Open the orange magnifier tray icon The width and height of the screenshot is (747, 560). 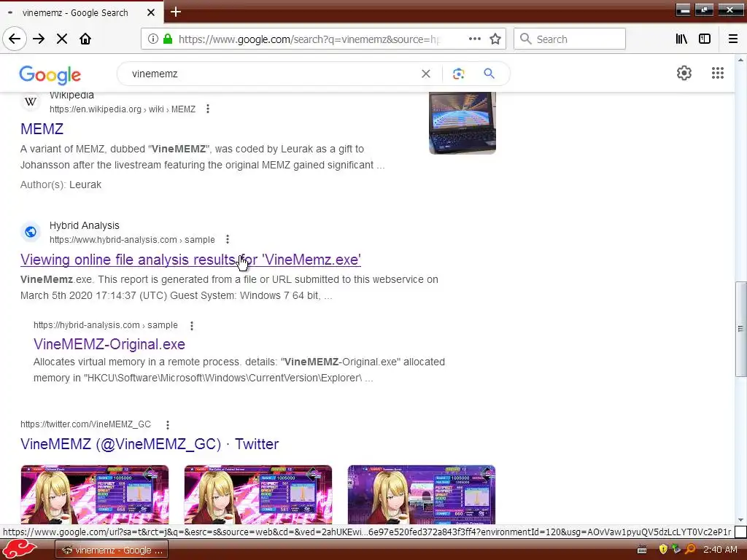[x=690, y=549]
